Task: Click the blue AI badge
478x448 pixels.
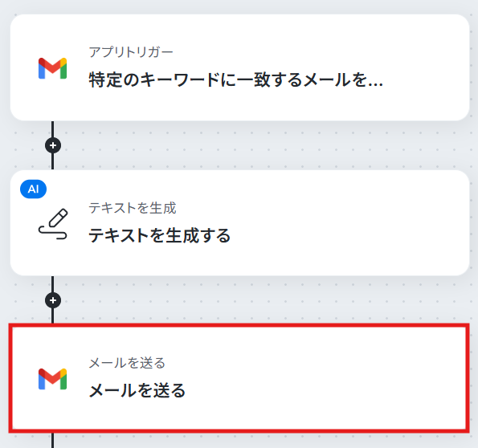Action: pos(33,189)
